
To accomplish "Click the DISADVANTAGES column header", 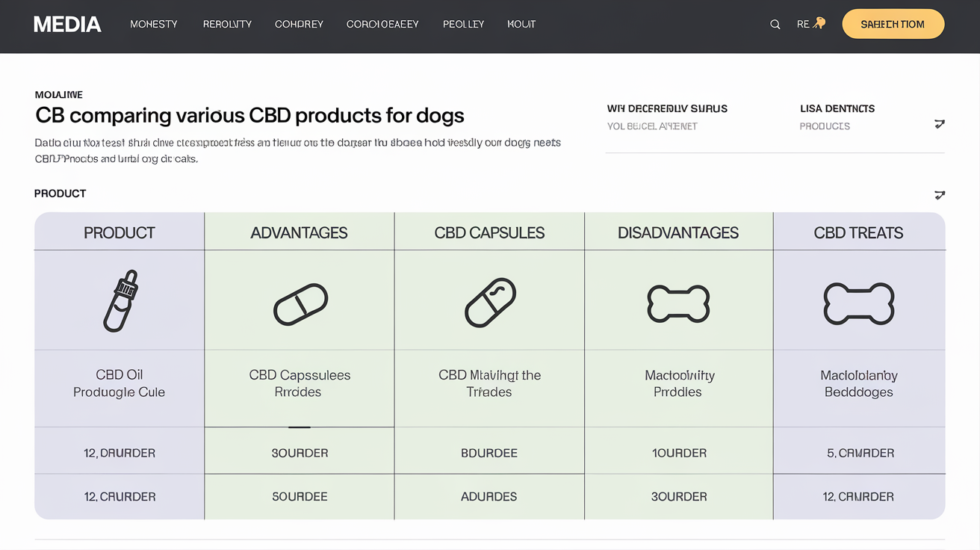I will (x=678, y=233).
